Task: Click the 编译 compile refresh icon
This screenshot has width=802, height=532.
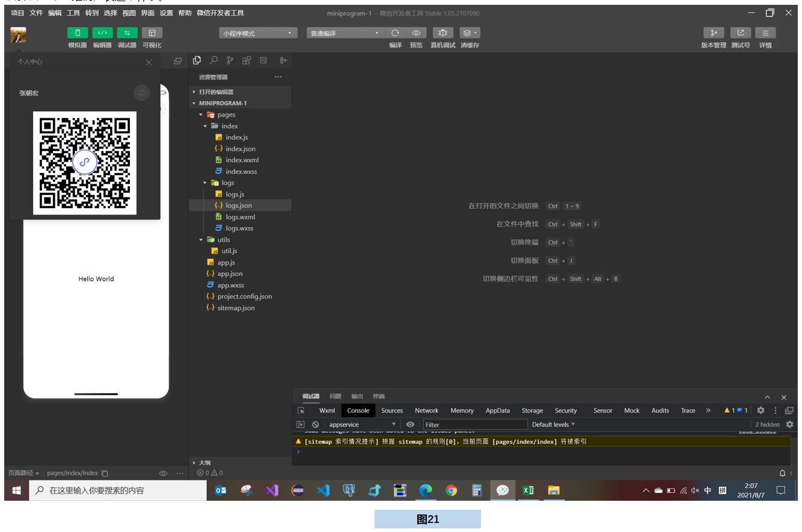Action: pyautogui.click(x=396, y=33)
